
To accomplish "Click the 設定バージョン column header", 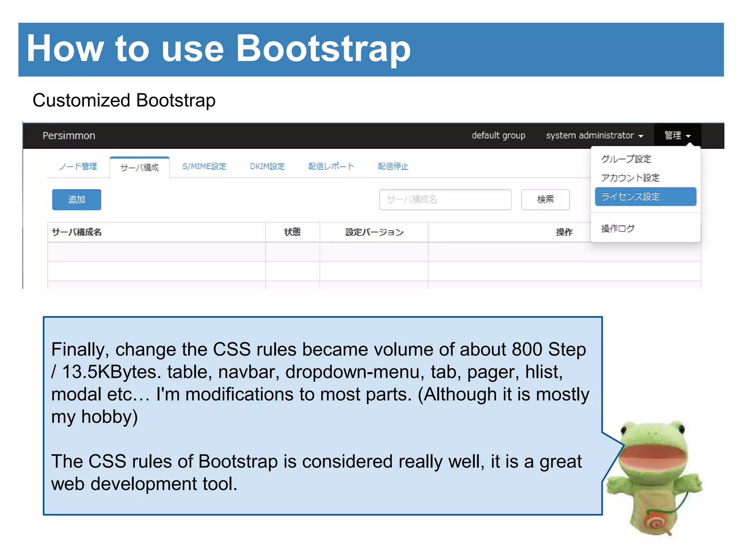I will click(374, 232).
